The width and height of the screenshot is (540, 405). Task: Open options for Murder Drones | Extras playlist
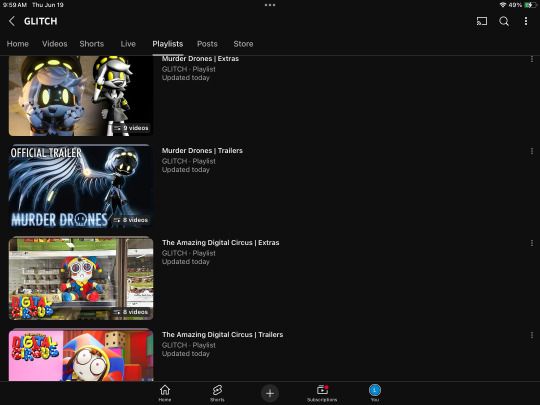pos(532,59)
